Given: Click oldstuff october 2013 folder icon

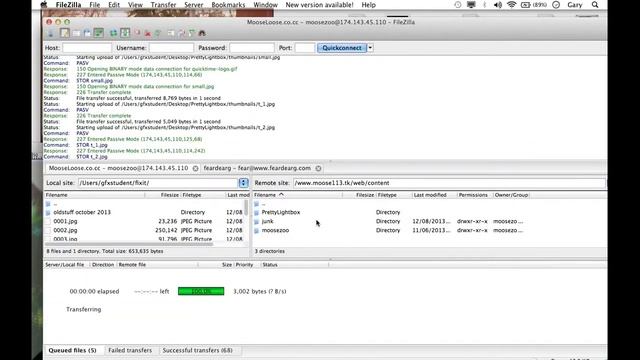Looking at the screenshot, I should (x=48, y=212).
